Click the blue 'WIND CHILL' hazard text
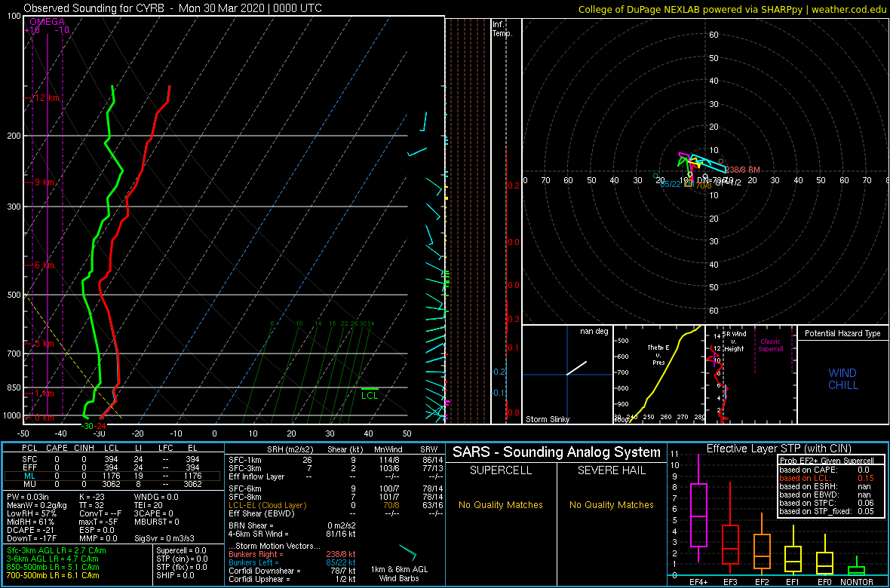 (x=842, y=379)
